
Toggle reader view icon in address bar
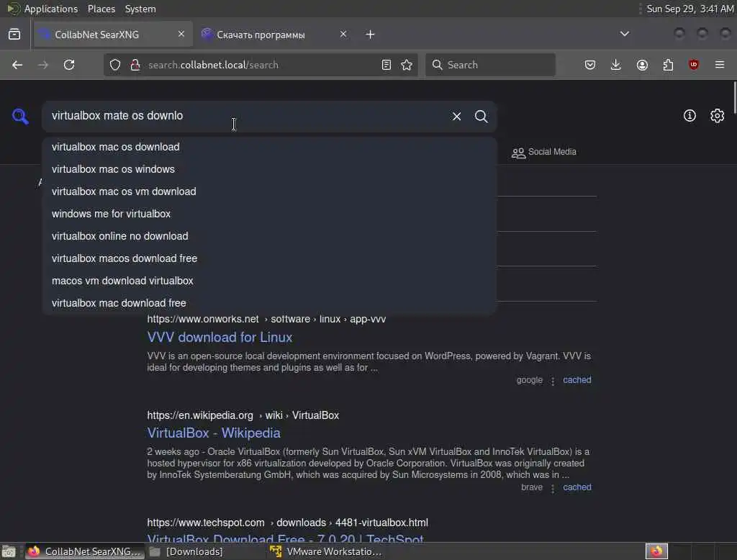click(386, 65)
